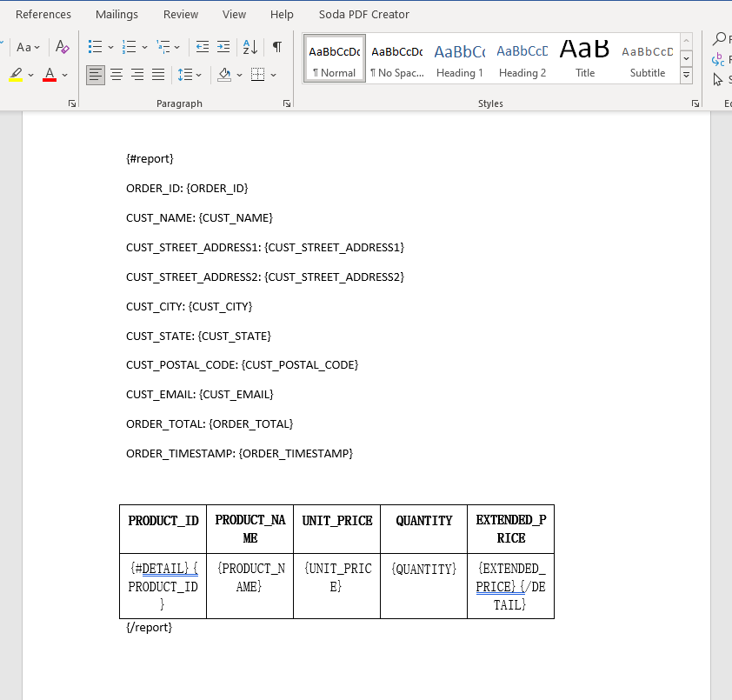The height and width of the screenshot is (700, 732).
Task: Click the Borders icon
Action: (257, 75)
